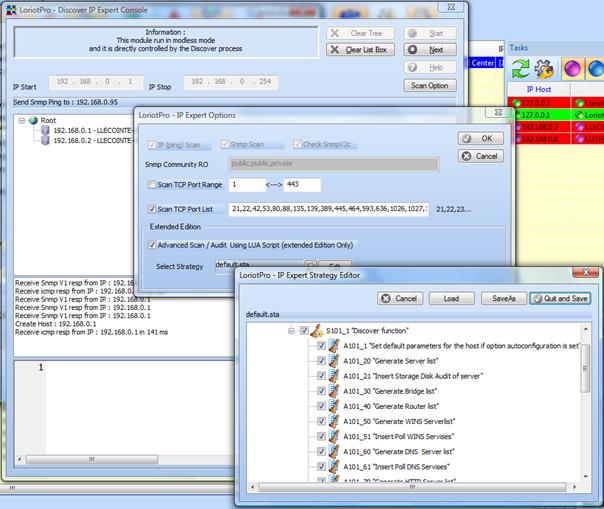Click the script icon of Generate Router list
Image resolution: width=604 pixels, height=509 pixels.
point(334,406)
